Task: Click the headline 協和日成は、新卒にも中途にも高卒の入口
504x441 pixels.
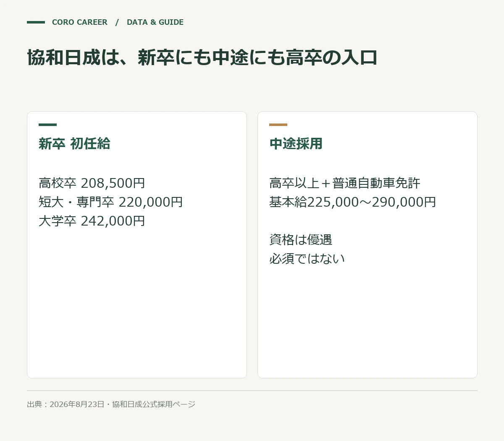Action: [x=202, y=58]
